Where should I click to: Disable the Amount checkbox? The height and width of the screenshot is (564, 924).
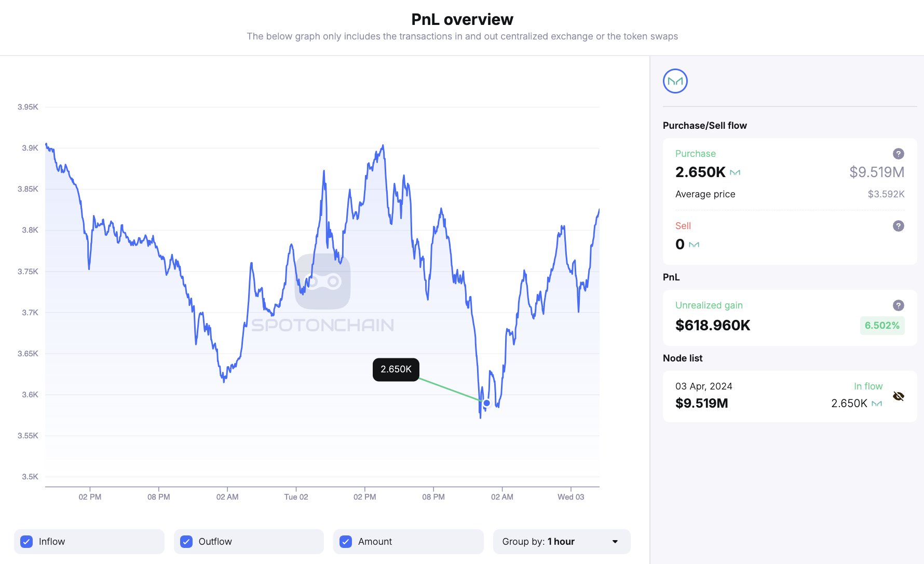(346, 542)
